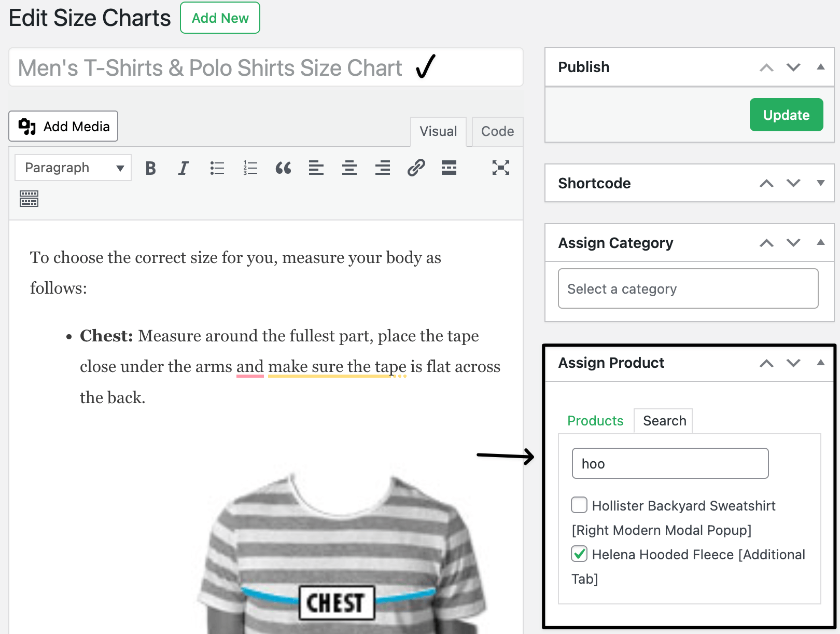
Task: Click Add New to create another size chart
Action: pyautogui.click(x=220, y=18)
